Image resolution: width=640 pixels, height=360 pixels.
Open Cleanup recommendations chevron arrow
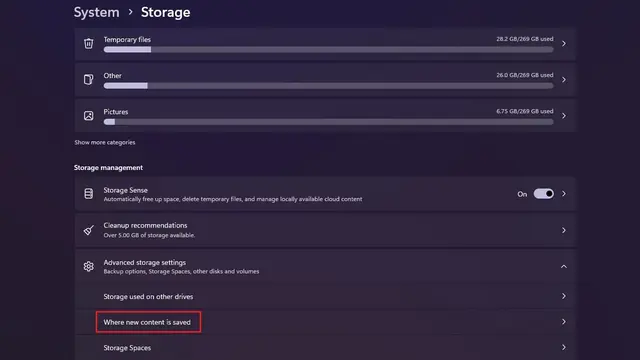coord(564,230)
